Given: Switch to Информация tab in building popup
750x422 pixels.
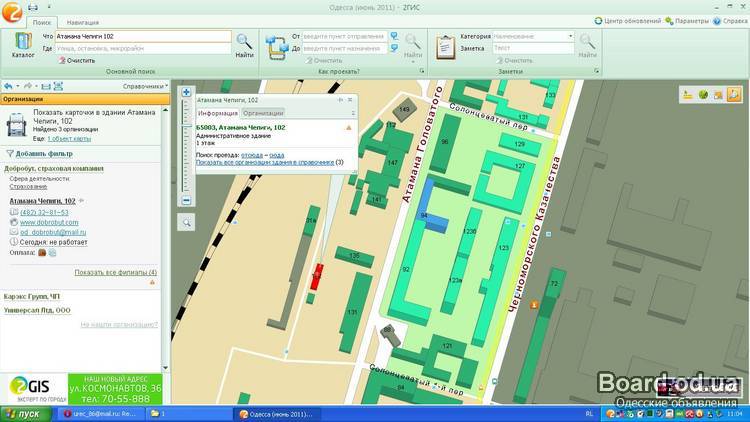Looking at the screenshot, I should pyautogui.click(x=218, y=113).
